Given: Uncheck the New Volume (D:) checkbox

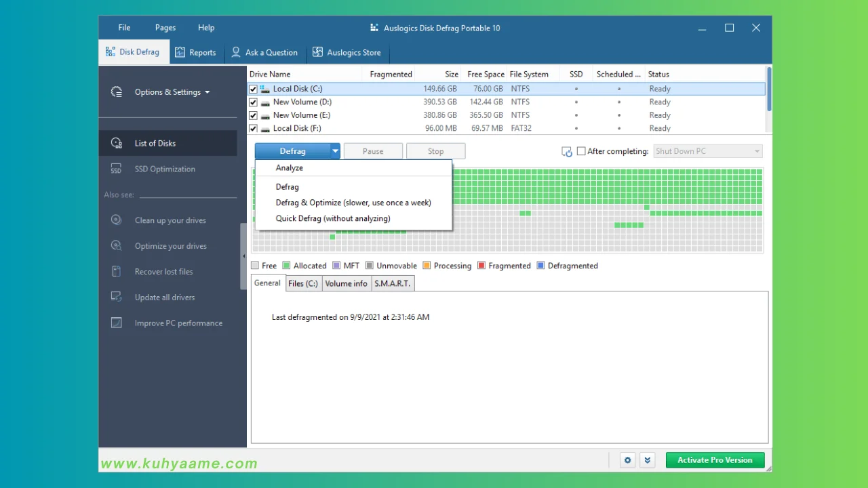Looking at the screenshot, I should (x=253, y=102).
